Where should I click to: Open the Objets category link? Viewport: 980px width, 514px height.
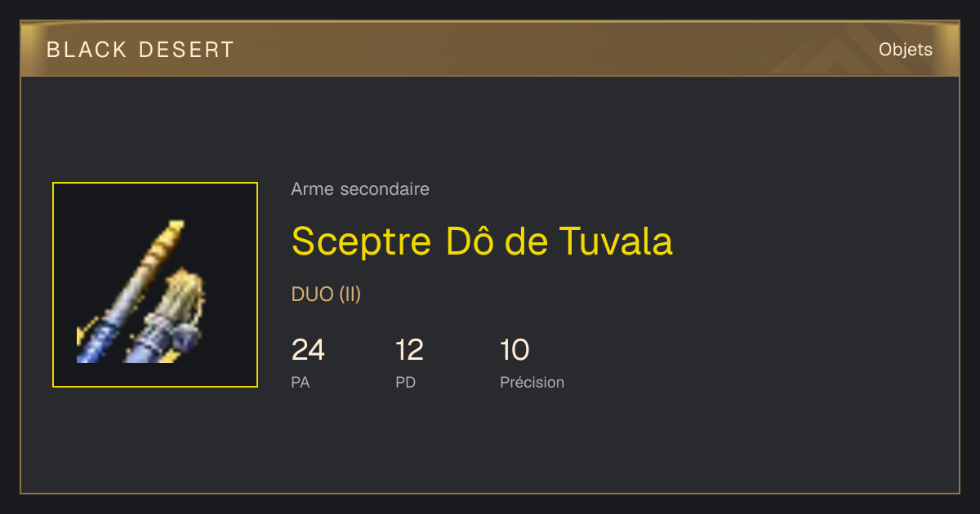click(x=905, y=50)
